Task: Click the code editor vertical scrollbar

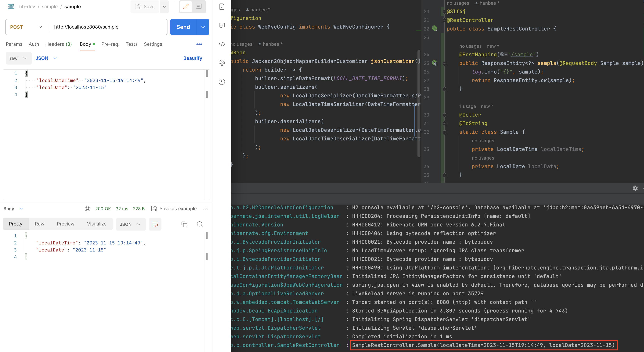Action: (x=419, y=104)
